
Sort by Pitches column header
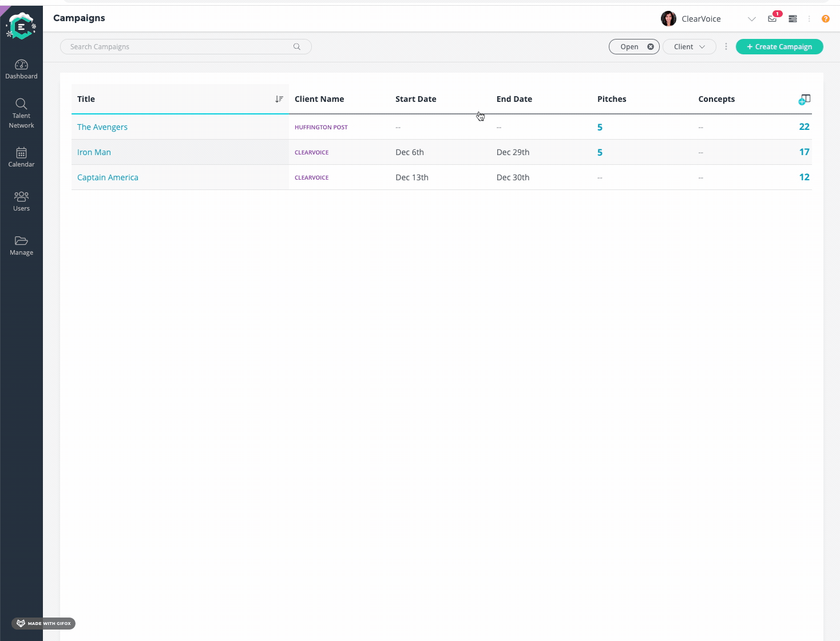point(612,99)
